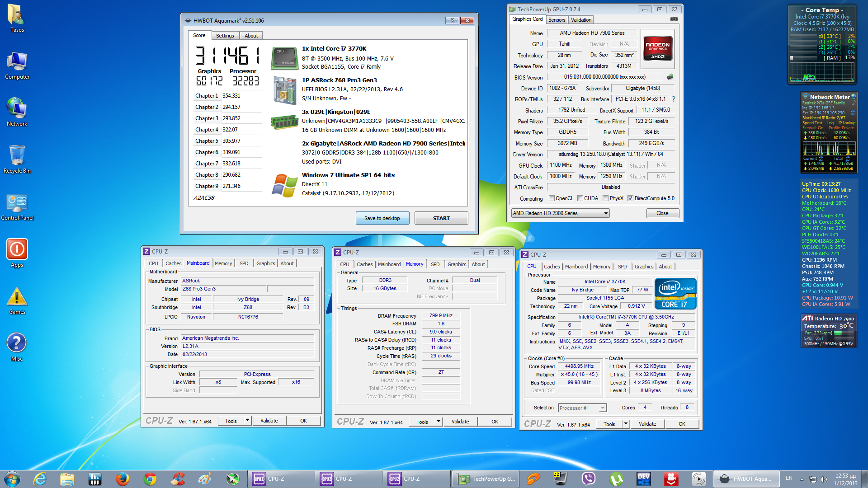Click the Intel inside Core i7 logo

[675, 294]
